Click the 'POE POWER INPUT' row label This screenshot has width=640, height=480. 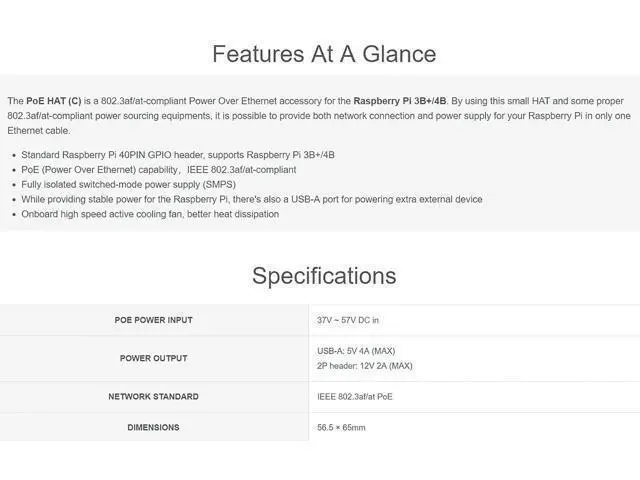pyautogui.click(x=153, y=320)
